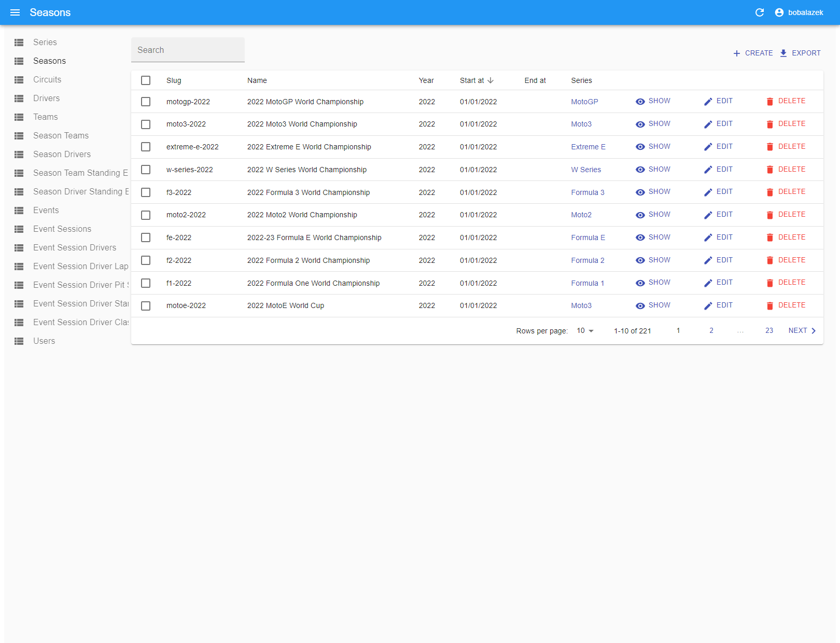Screen dimensions: 840x643
Task: Click eye icon for motogp-2022 row
Action: tap(640, 102)
